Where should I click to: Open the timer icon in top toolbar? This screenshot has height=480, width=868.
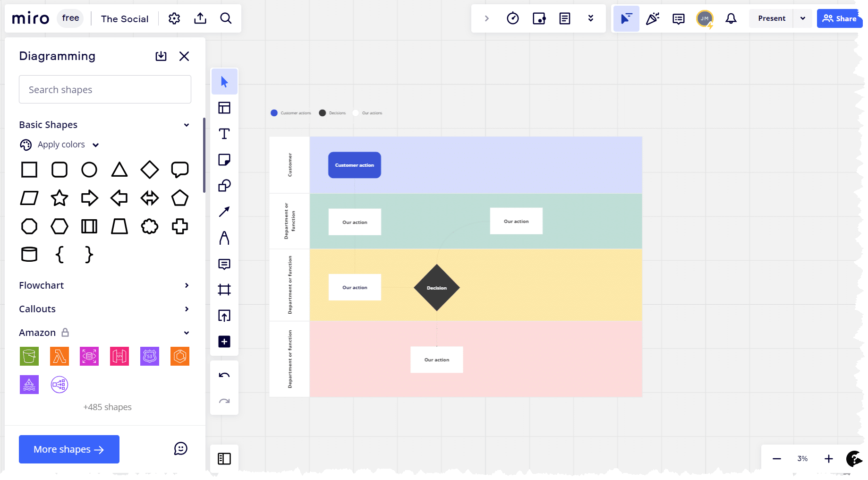click(x=512, y=18)
